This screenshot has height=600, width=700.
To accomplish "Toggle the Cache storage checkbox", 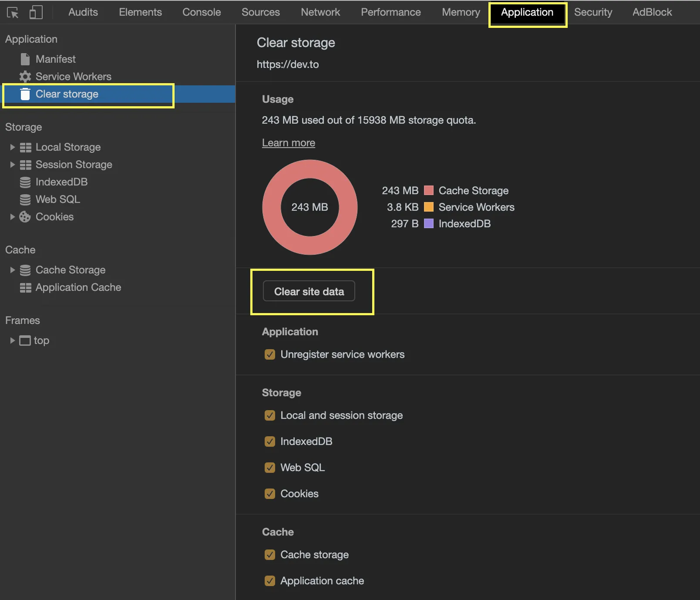I will pos(270,555).
